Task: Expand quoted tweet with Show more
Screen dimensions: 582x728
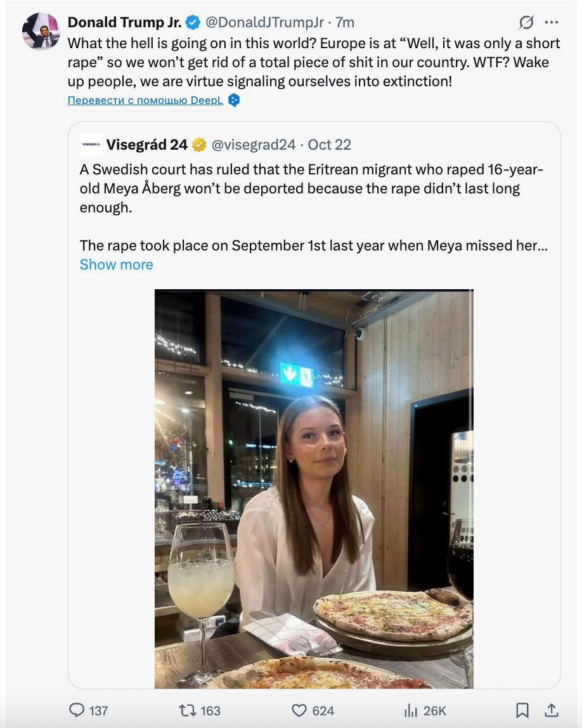Action: pos(116,264)
